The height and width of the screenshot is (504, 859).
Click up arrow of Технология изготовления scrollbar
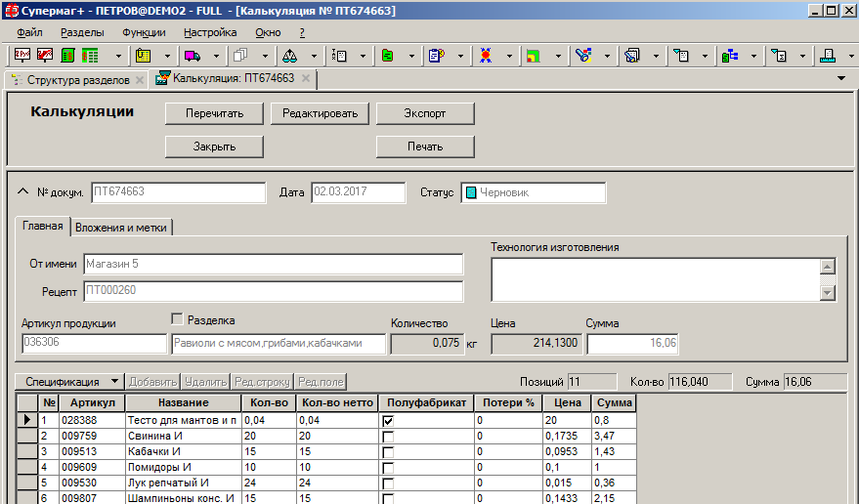[827, 267]
